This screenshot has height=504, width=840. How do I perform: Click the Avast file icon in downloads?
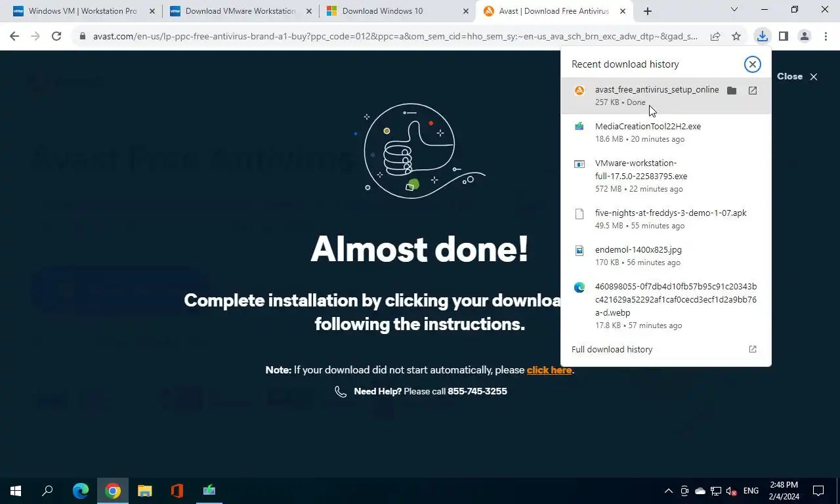point(579,91)
